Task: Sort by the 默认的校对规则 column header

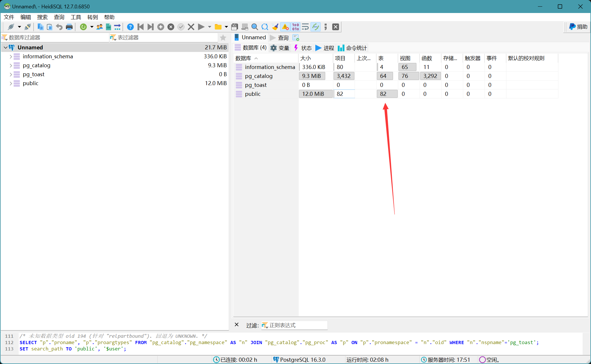Action: point(532,58)
